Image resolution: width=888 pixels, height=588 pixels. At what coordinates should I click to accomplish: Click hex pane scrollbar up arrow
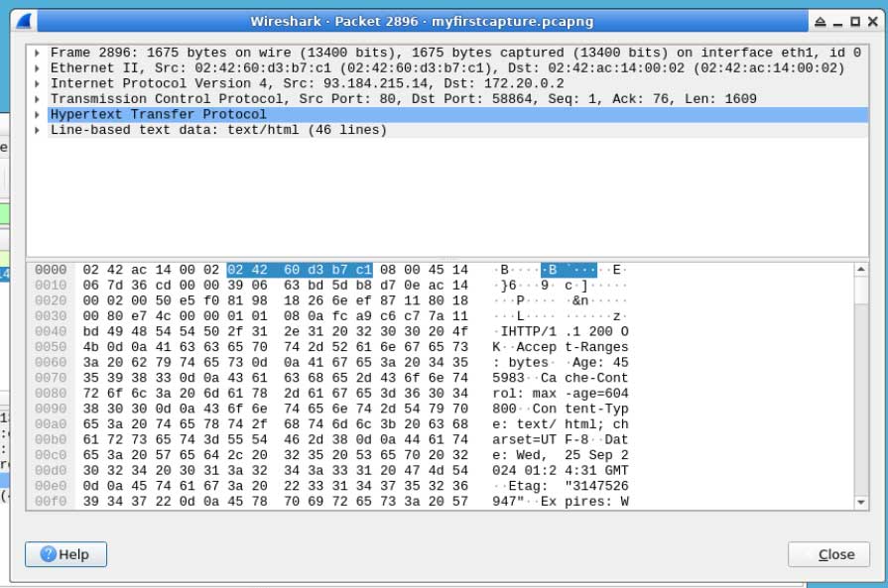[x=861, y=270]
